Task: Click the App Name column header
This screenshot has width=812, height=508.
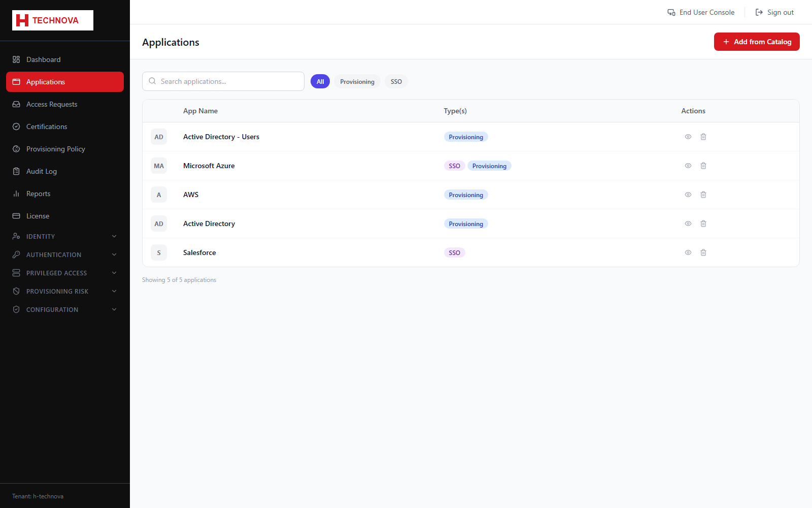Action: [x=200, y=111]
